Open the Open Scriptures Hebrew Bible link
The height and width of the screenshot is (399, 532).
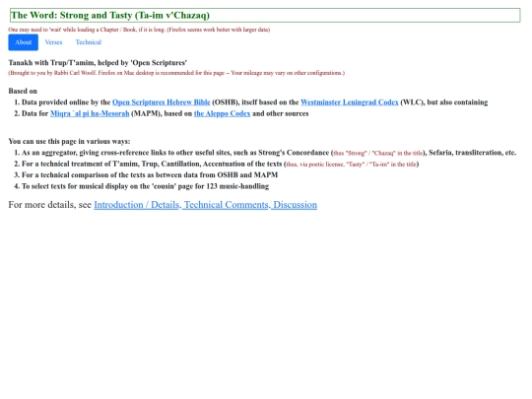click(x=162, y=102)
